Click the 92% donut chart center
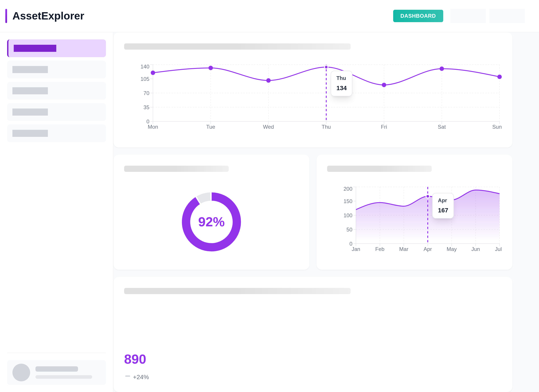The image size is (539, 392). [x=211, y=222]
